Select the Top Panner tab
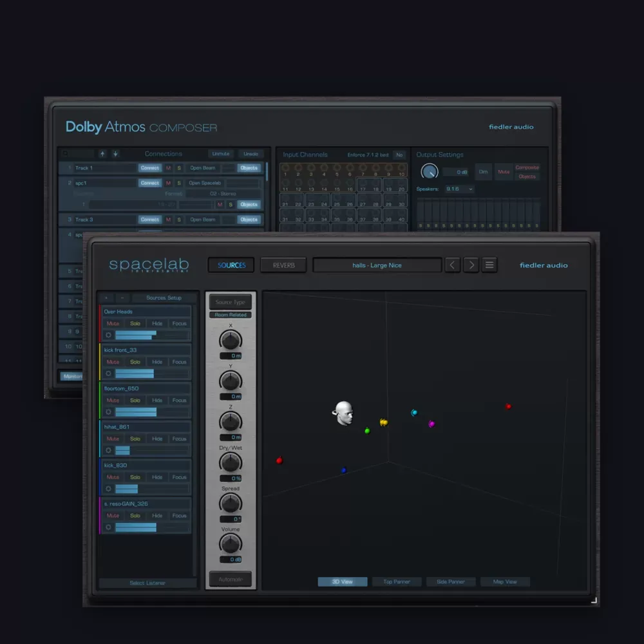The height and width of the screenshot is (644, 644). [396, 582]
